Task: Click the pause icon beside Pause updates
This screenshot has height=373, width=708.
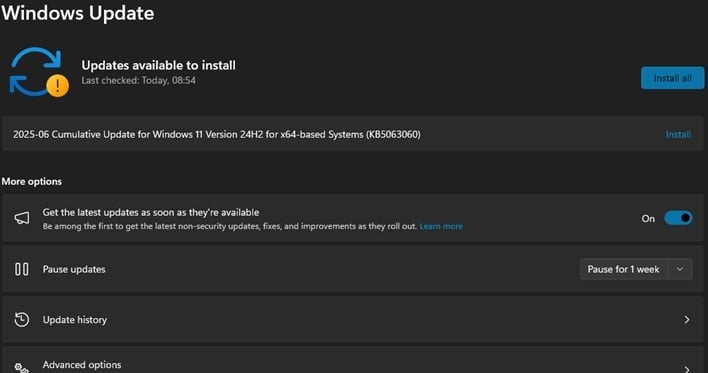Action: (x=22, y=269)
